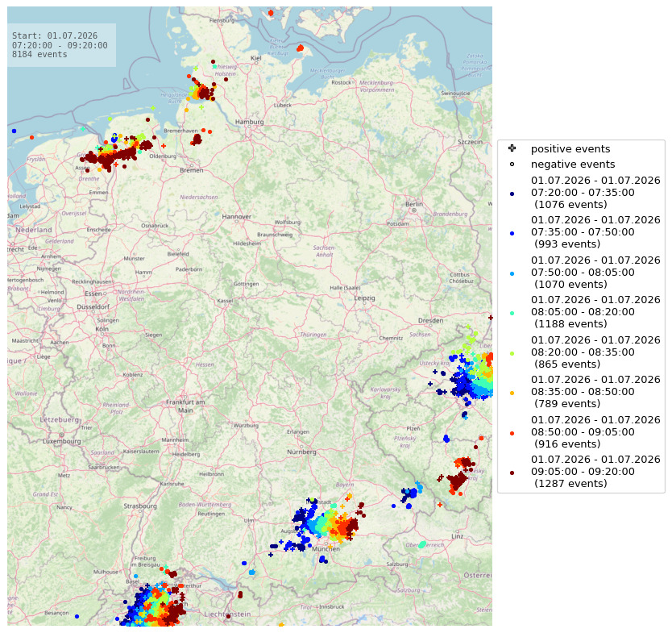Viewport: 672px width, 633px height.
Task: Click the red 08:50:00 - 09:05:00 legend dot
Action: (x=512, y=433)
